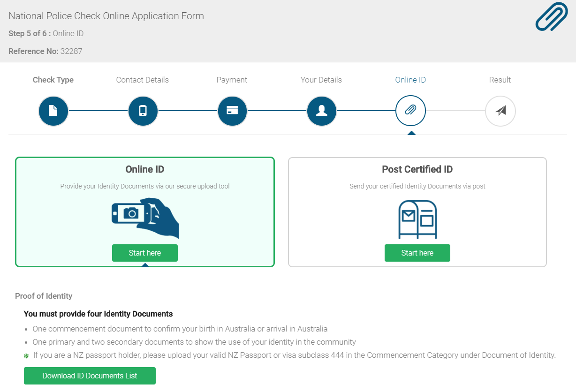This screenshot has height=392, width=576.
Task: Click the Contact Details phone step icon
Action: [143, 111]
